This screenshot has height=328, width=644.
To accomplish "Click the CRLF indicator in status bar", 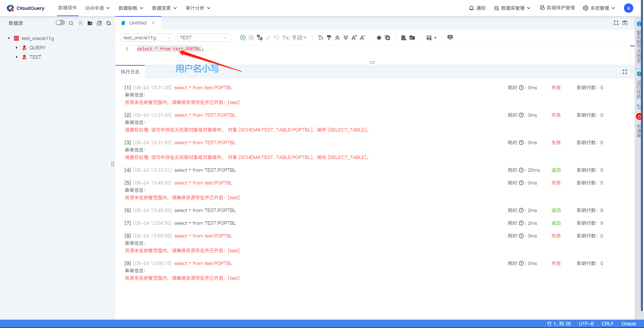I will point(607,324).
